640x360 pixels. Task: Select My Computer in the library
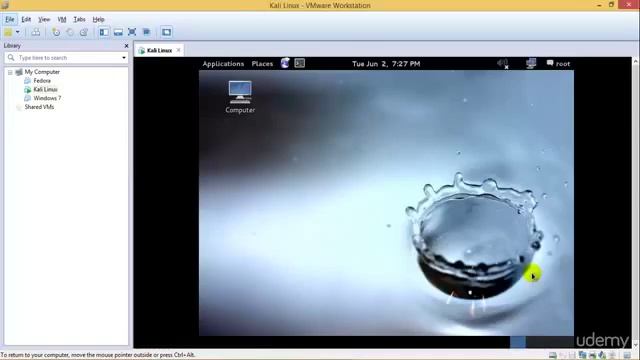coord(42,72)
